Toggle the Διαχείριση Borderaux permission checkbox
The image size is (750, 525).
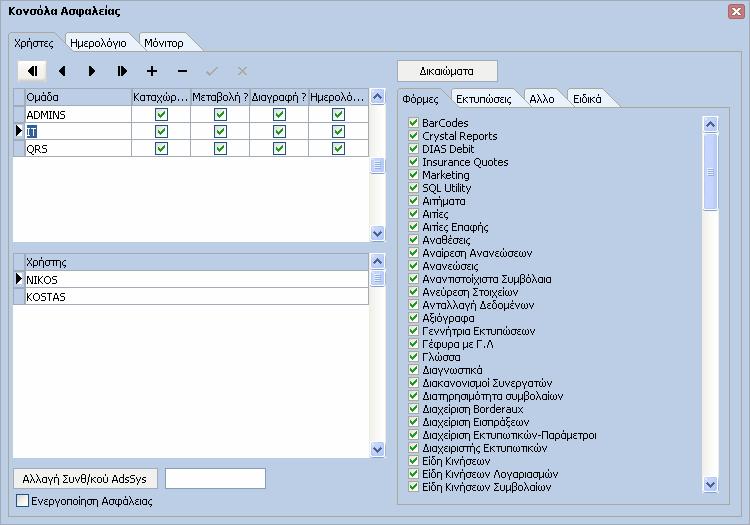[x=414, y=409]
